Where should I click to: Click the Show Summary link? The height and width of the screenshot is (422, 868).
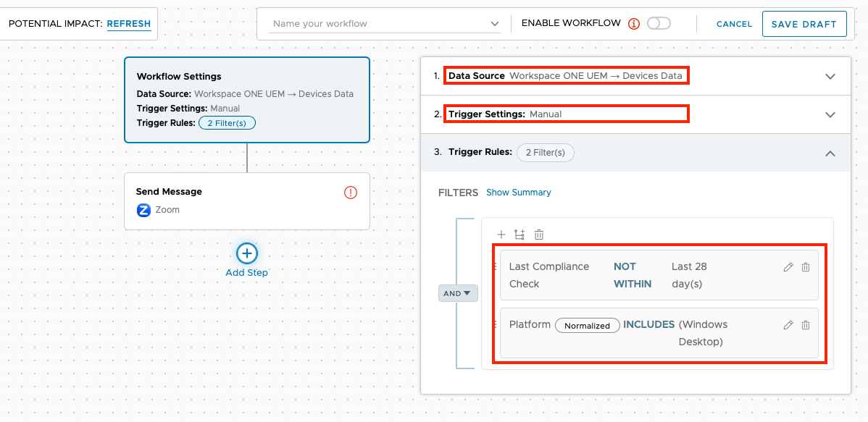tap(518, 193)
